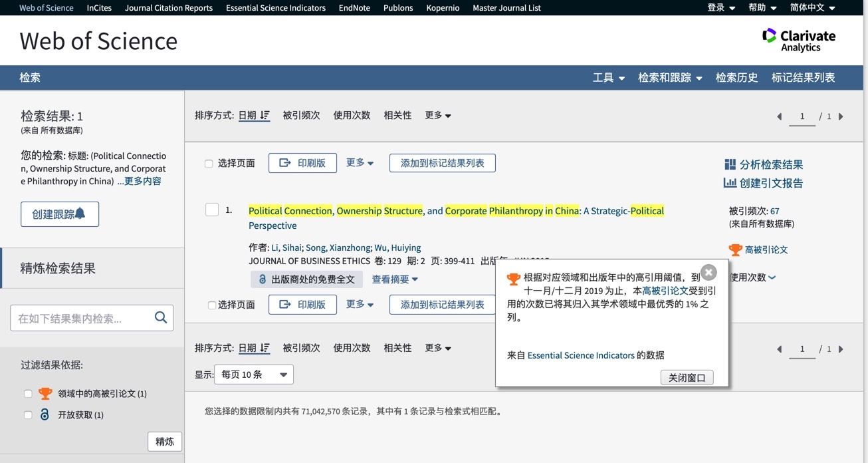Click the 分析检索结果 grid icon

click(x=730, y=164)
